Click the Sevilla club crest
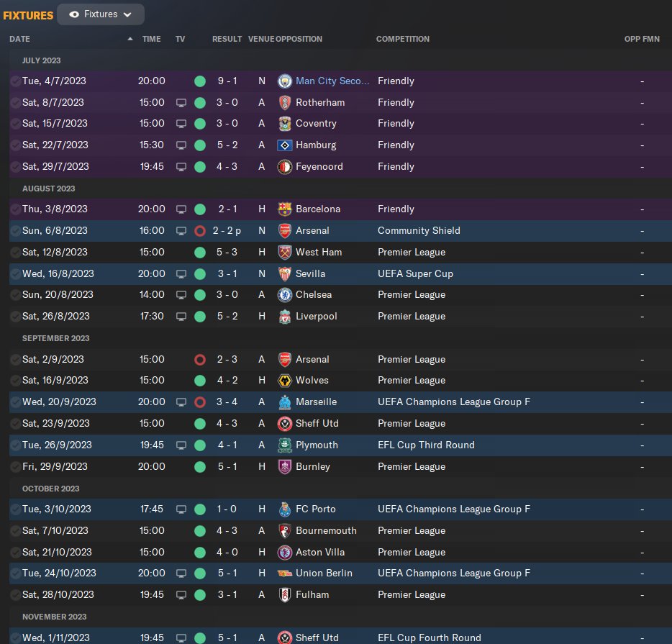This screenshot has height=644, width=672. (285, 274)
